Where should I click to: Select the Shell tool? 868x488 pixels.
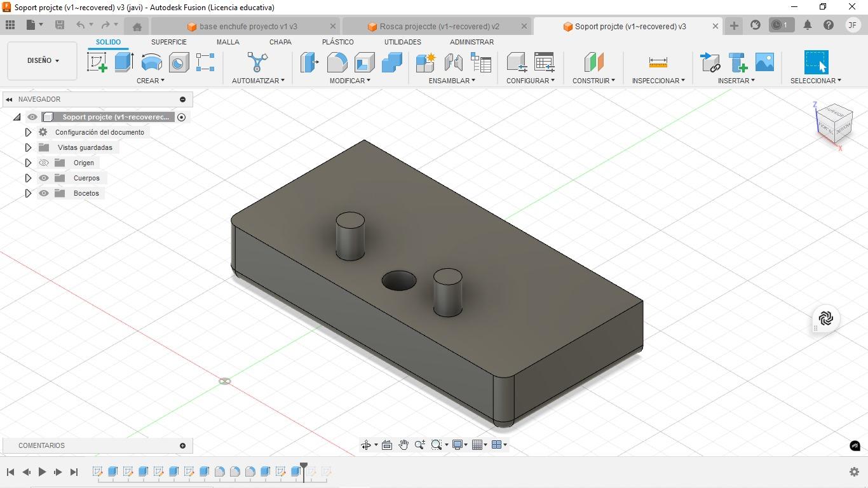pos(364,62)
